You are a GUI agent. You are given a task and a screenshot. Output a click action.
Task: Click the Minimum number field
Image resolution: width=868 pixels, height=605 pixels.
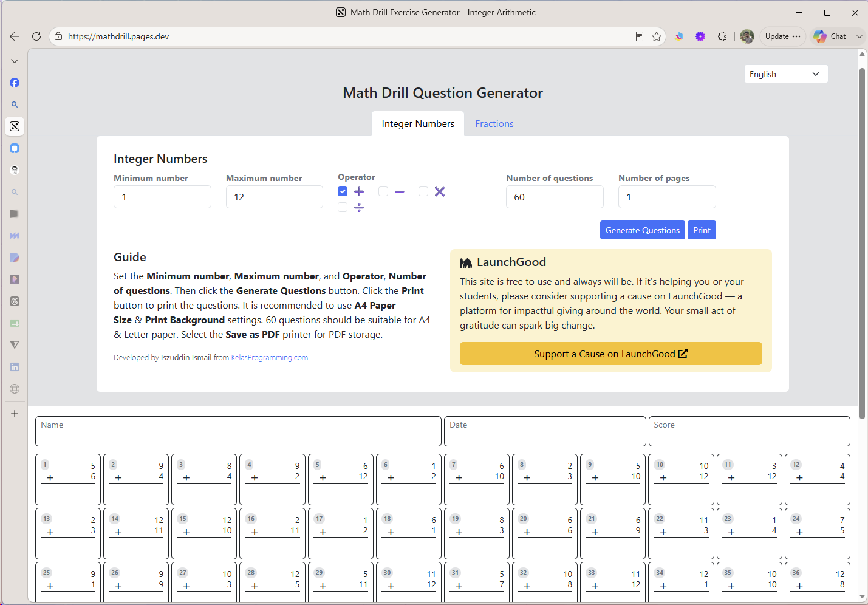click(162, 197)
